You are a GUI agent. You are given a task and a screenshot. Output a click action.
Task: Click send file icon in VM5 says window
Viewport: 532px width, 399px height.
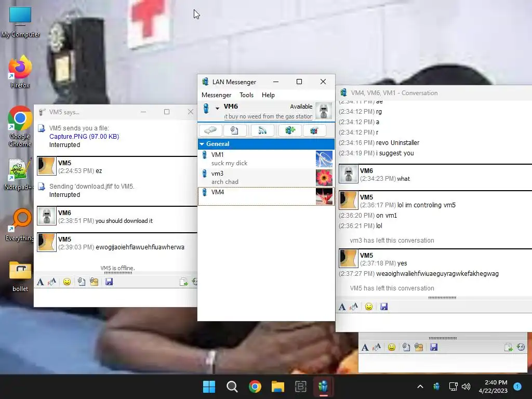82,282
